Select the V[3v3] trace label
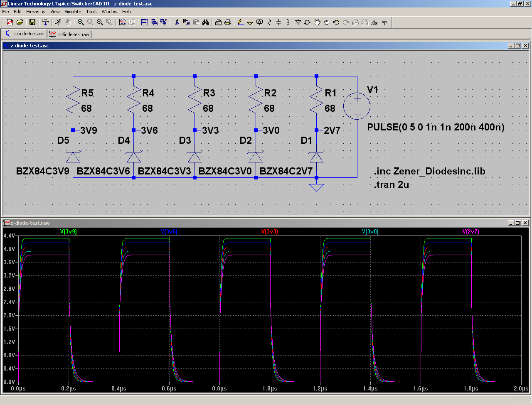Screen dimensions: 532x405 [x=269, y=232]
